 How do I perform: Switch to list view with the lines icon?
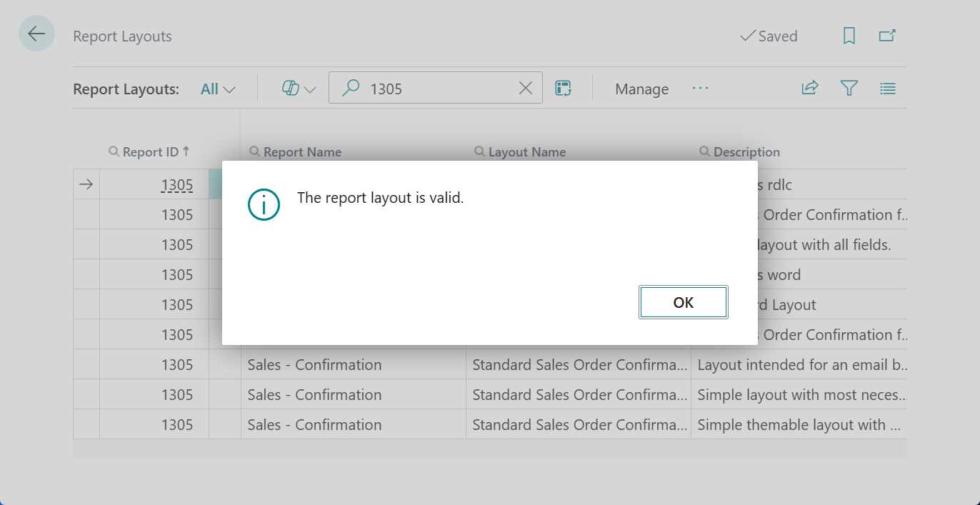(x=887, y=88)
